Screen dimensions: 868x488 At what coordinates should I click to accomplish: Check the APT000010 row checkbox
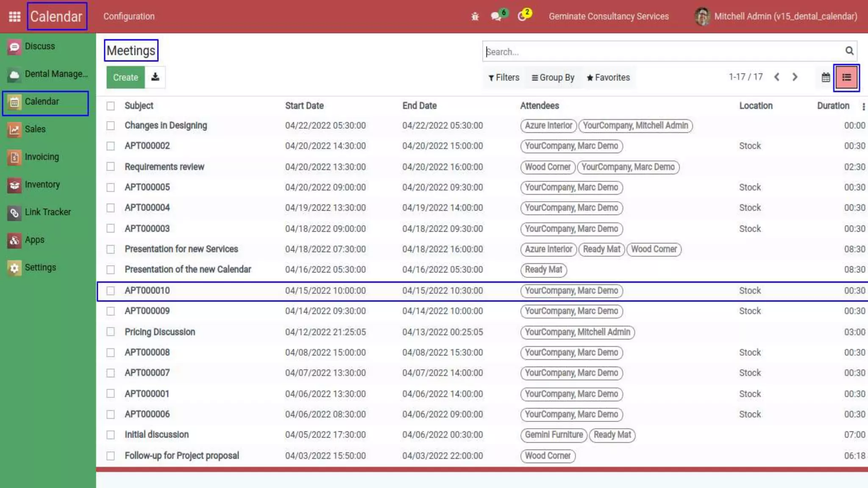pyautogui.click(x=111, y=291)
